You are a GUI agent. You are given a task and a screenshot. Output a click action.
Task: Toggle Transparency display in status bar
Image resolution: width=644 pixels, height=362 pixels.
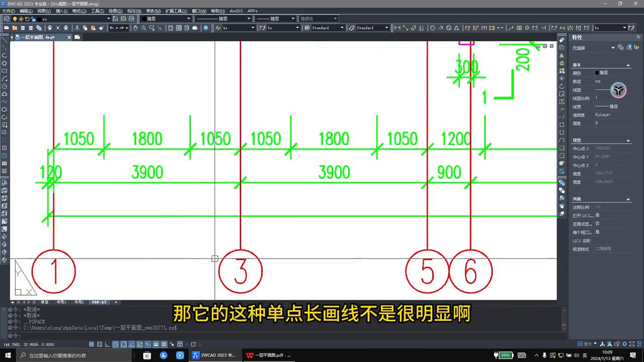164,344
